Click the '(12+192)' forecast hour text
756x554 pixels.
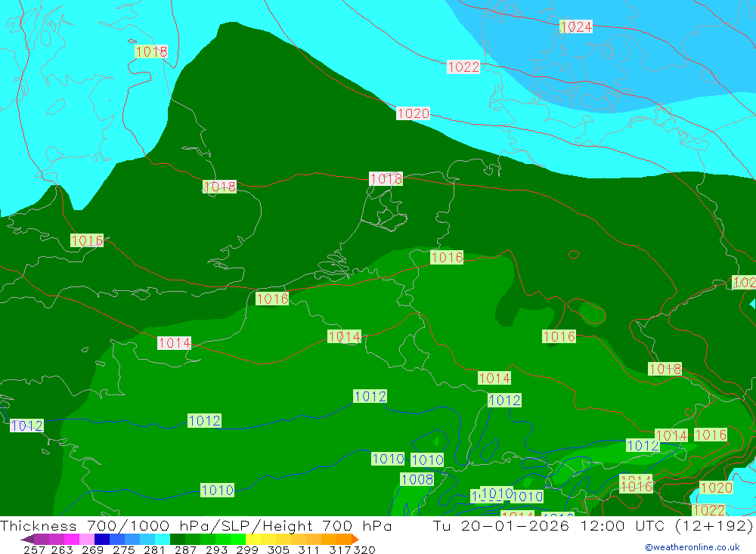pos(714,525)
